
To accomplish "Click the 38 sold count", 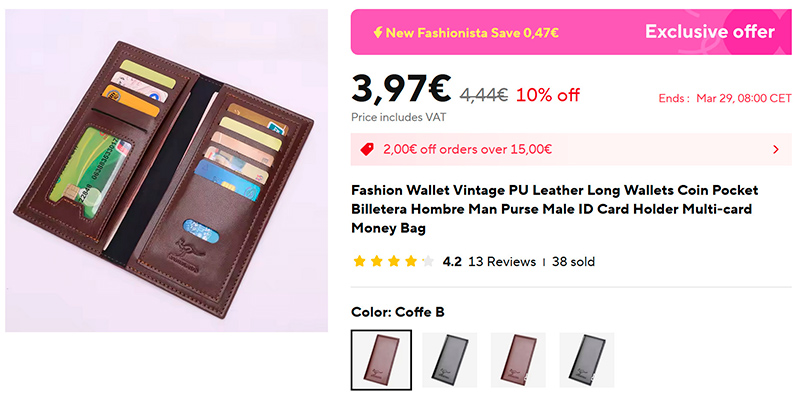I will pos(573,262).
